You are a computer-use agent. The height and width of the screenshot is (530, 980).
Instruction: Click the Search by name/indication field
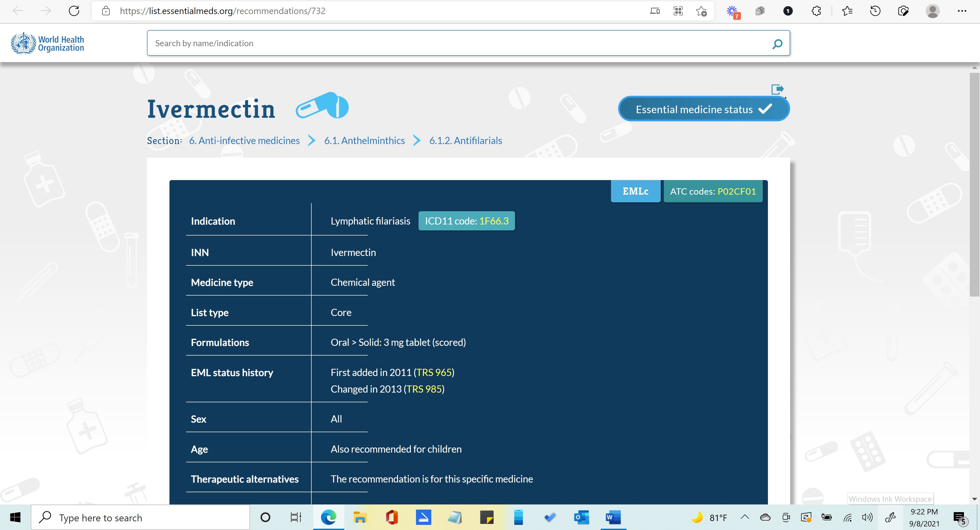point(457,43)
